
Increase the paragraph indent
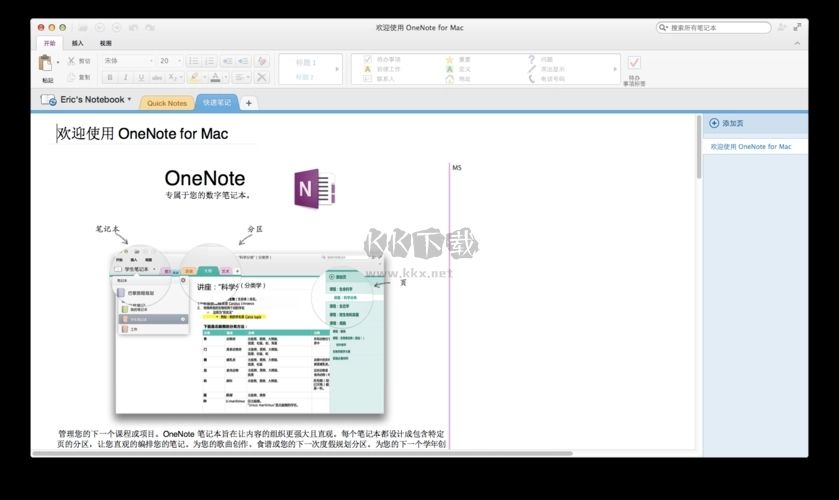pos(243,61)
